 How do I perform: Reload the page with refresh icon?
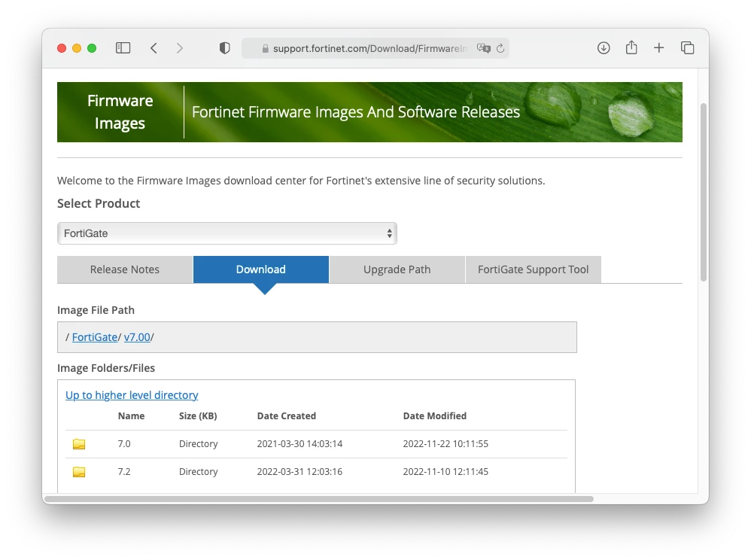point(500,48)
